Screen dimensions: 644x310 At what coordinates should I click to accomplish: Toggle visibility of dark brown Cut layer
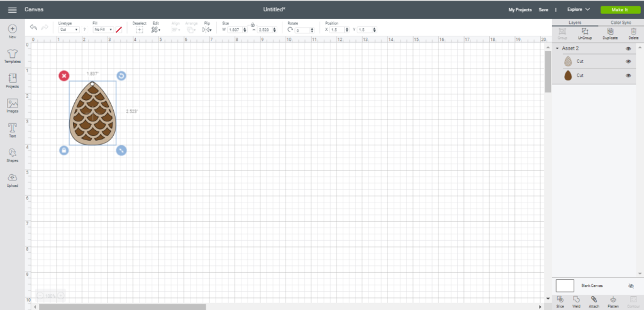(x=628, y=75)
